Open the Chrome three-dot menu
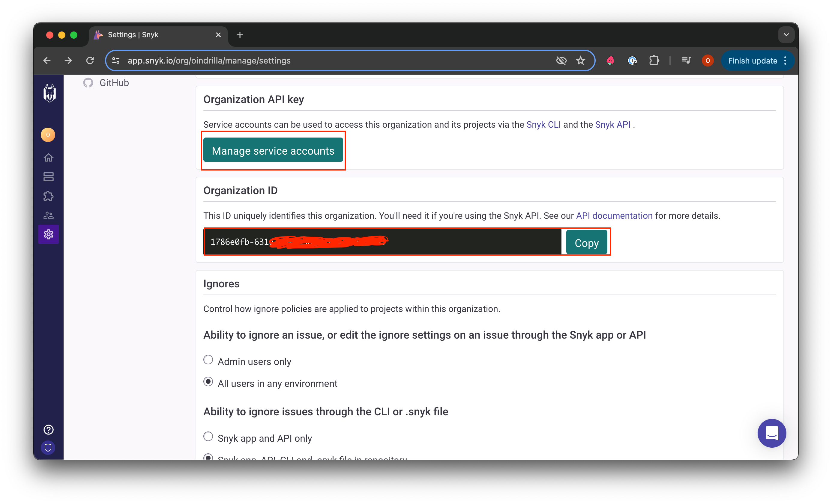Image resolution: width=832 pixels, height=504 pixels. (x=786, y=61)
